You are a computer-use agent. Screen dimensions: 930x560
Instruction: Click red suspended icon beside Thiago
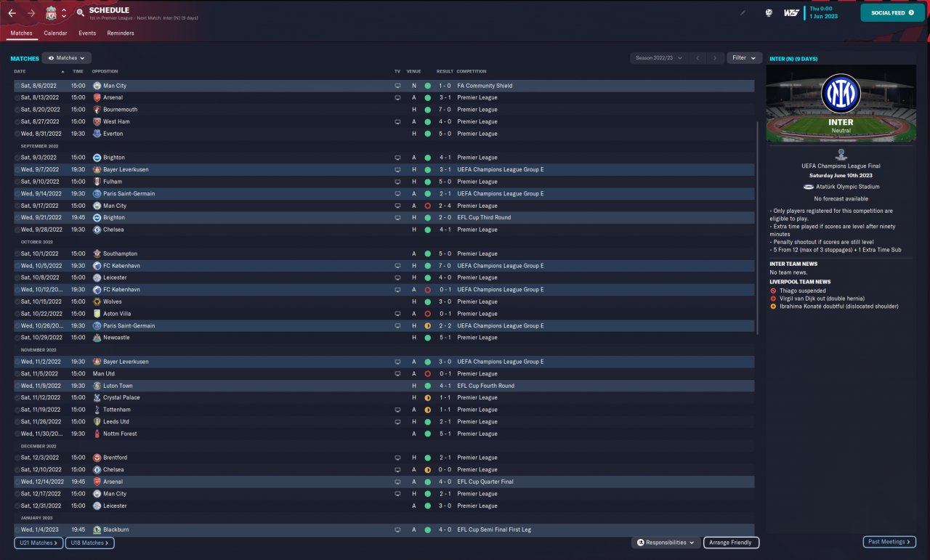click(x=773, y=291)
